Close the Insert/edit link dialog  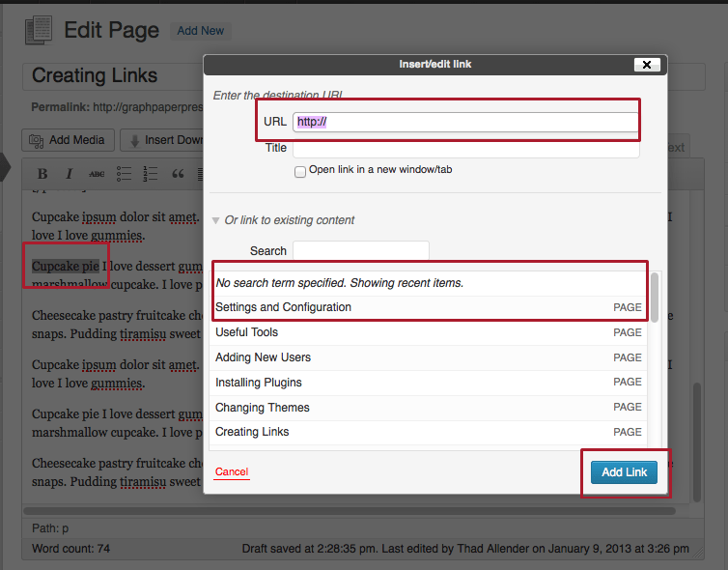click(647, 65)
